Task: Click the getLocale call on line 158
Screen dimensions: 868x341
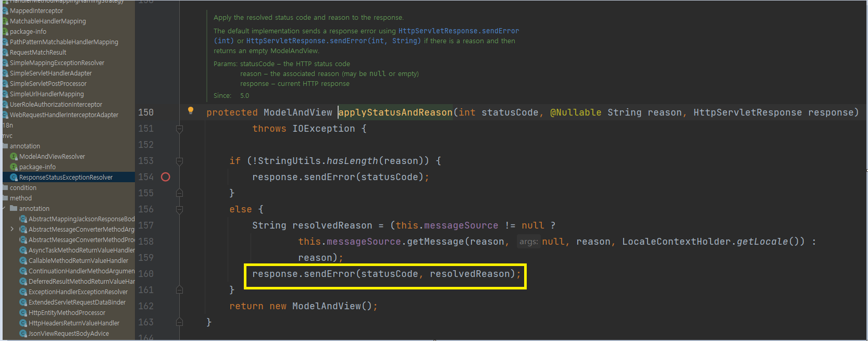Action: 762,242
